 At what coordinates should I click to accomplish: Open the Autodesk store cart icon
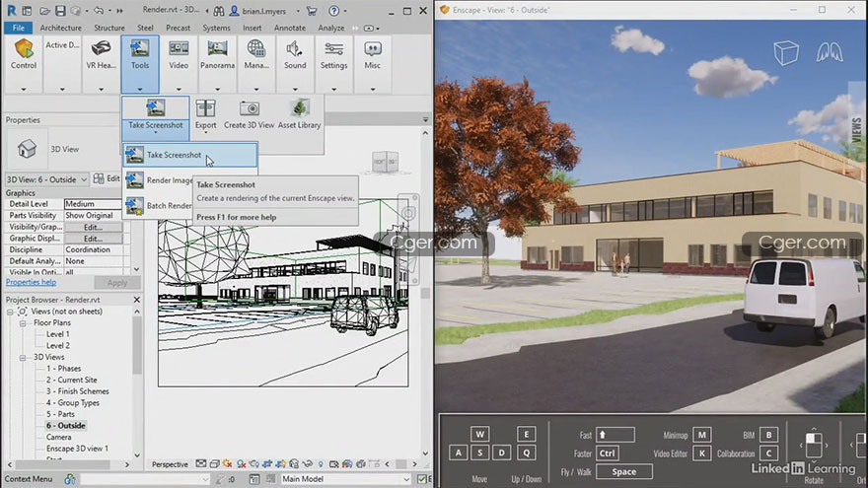click(312, 11)
